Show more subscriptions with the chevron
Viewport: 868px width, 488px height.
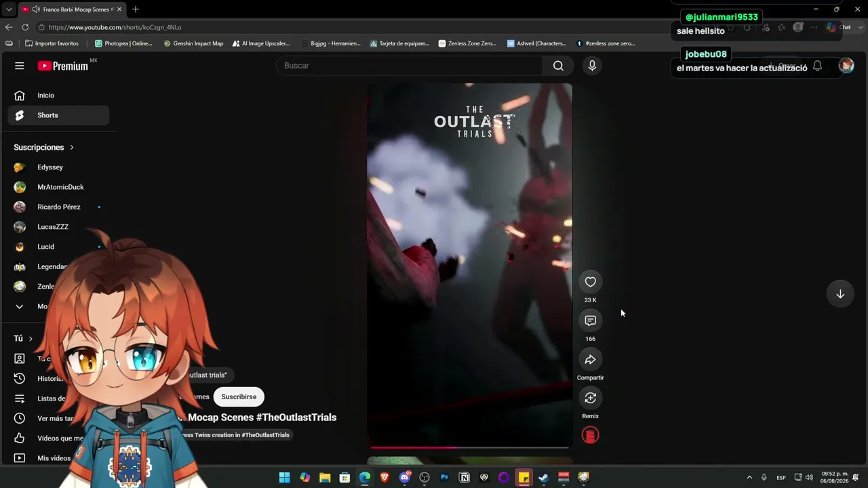click(x=20, y=306)
